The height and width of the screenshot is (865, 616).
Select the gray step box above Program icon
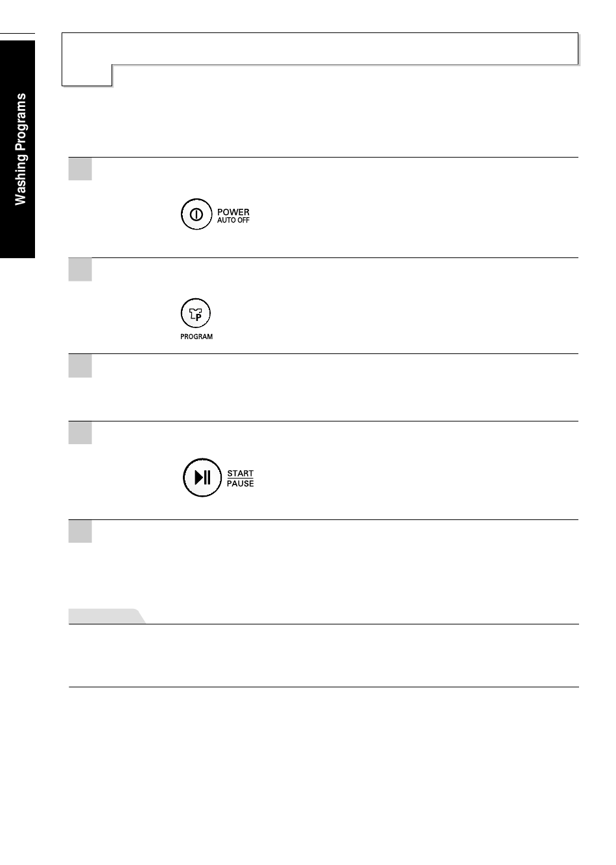coord(80,270)
